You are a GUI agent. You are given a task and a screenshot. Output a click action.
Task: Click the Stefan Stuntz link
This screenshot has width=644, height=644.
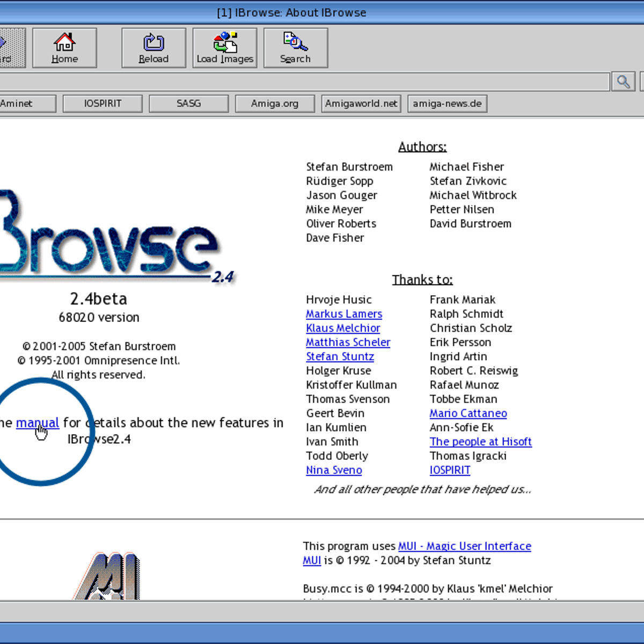tap(340, 356)
